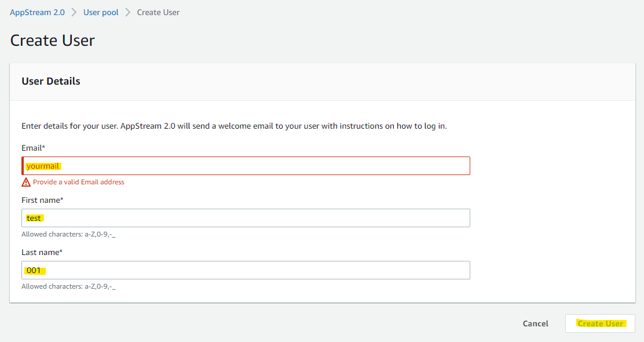Screen dimensions: 644x342
Task: Click the red warning triangle icon
Action: 26,182
